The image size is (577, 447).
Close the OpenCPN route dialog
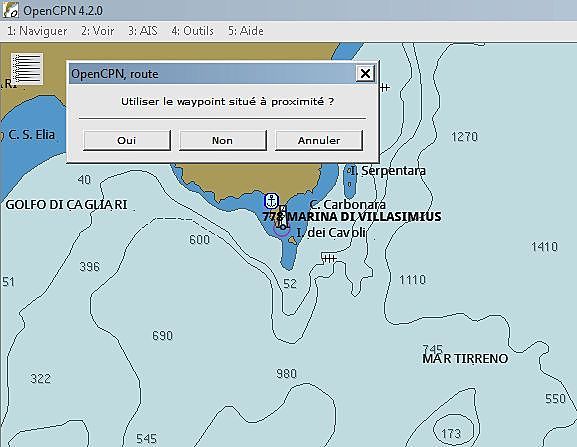(365, 74)
